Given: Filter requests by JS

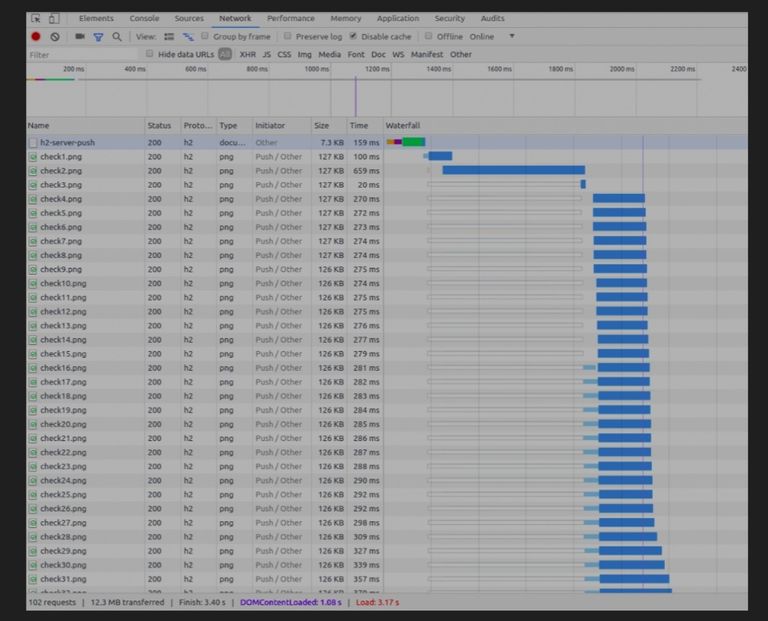Looking at the screenshot, I should click(x=267, y=55).
